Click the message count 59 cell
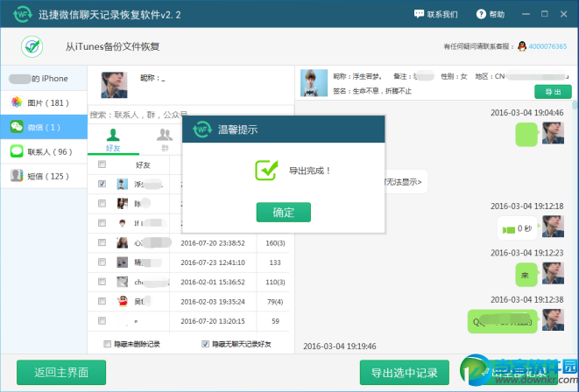This screenshot has height=392, width=579. (x=275, y=321)
